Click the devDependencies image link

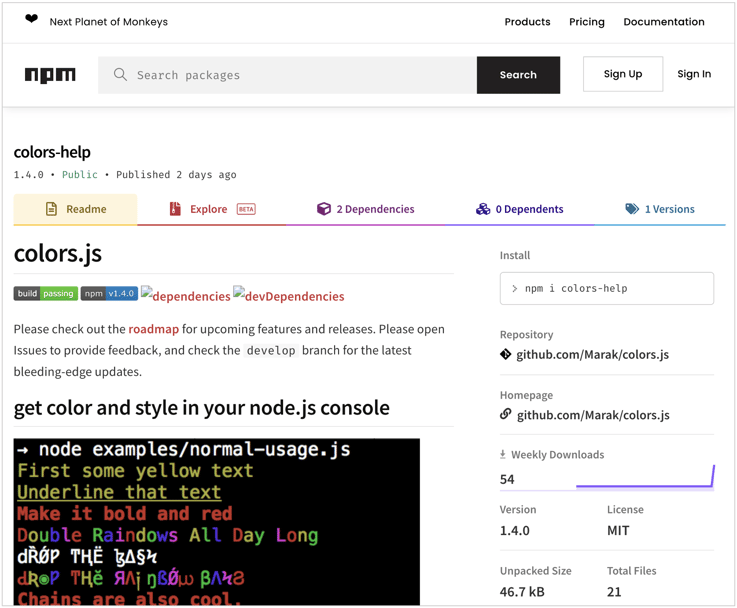click(289, 295)
